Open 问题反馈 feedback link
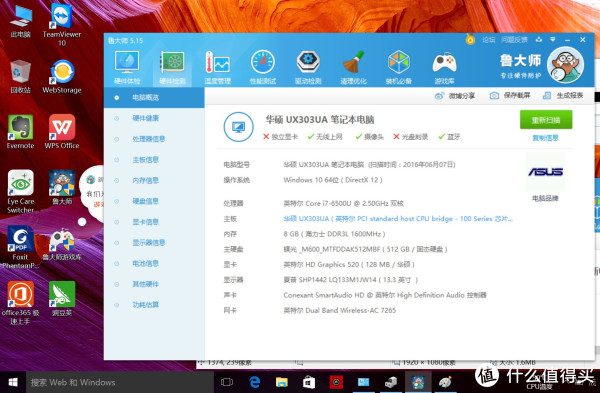The image size is (600, 393). point(514,40)
